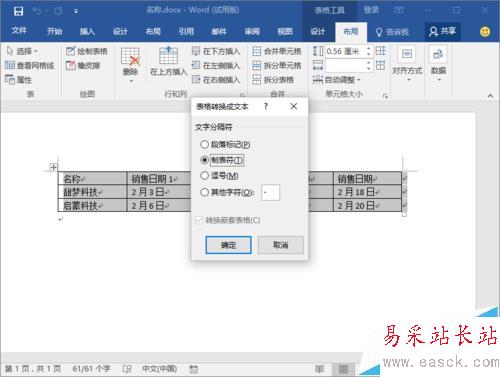Decrease column width with down stepper
The image size is (500, 377).
pos(369,69)
